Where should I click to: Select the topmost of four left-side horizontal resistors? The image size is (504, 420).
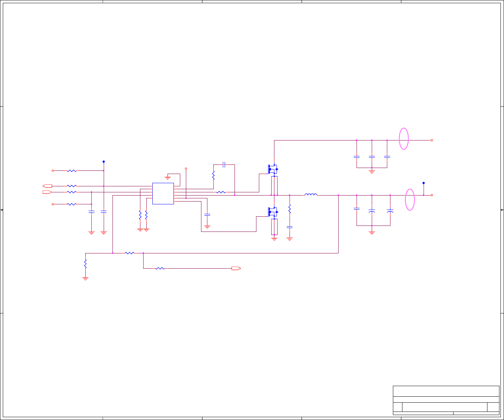(x=72, y=171)
